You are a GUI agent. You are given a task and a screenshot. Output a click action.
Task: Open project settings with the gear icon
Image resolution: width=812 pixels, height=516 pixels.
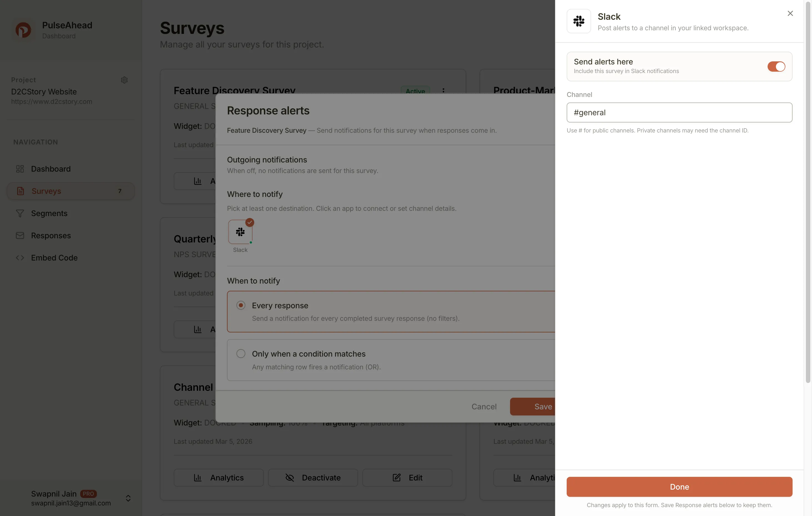point(124,80)
